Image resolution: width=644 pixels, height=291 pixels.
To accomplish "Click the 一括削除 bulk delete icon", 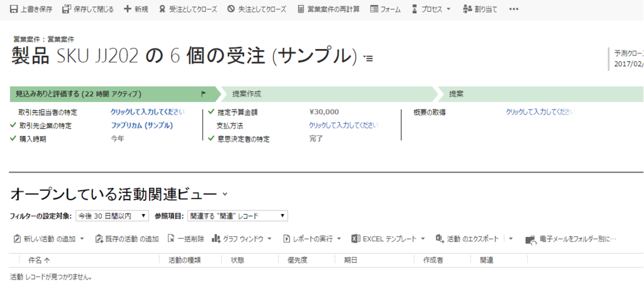I will click(172, 239).
